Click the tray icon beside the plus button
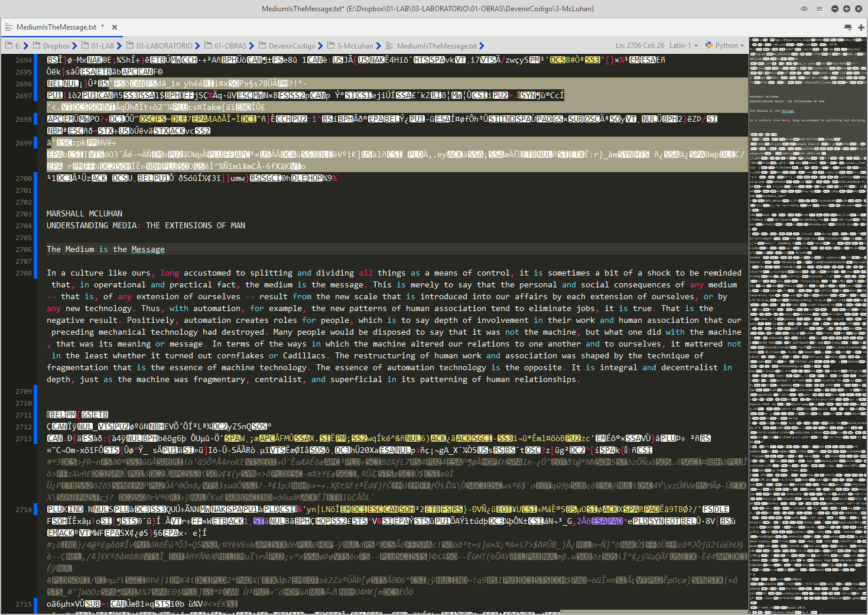The width and height of the screenshot is (868, 615). [848, 27]
